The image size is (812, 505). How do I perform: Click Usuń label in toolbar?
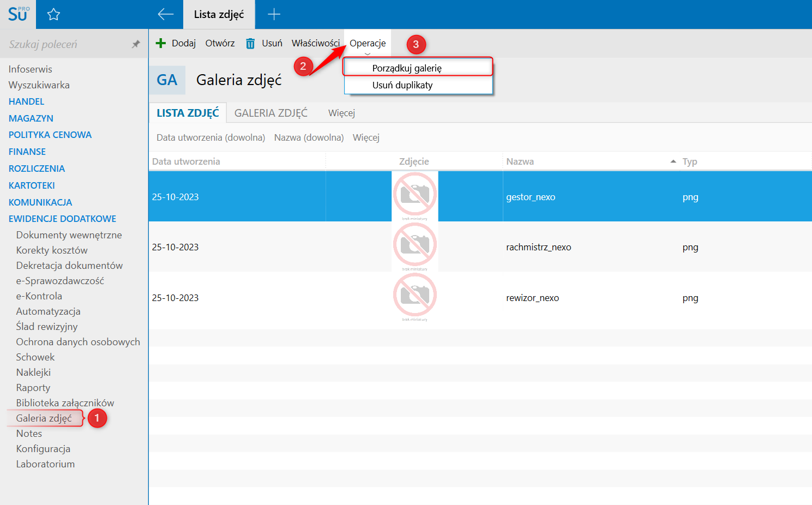click(272, 43)
